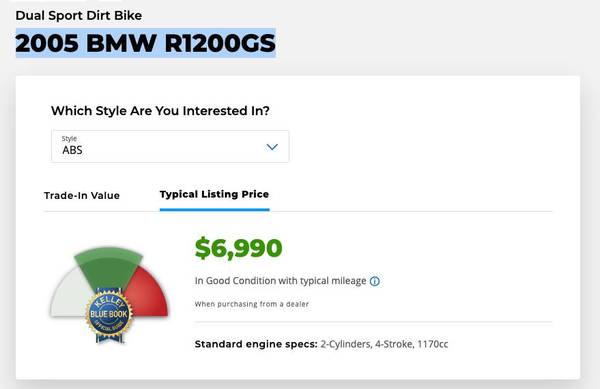Click the 2005 BMW R1200GS heading
The width and height of the screenshot is (600, 389).
(145, 43)
